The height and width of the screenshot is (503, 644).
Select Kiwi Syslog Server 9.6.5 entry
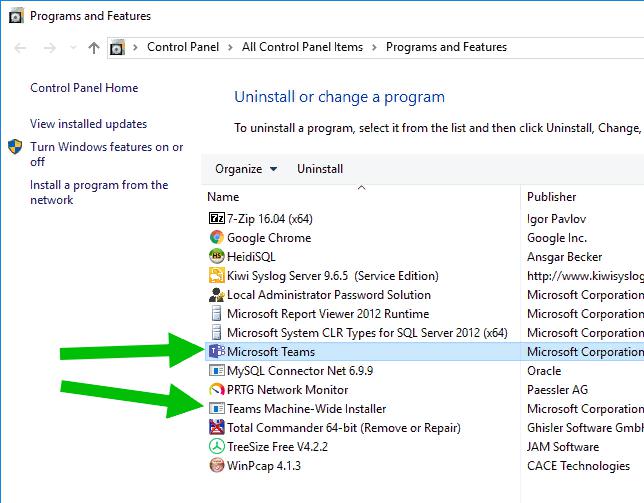pos(333,276)
